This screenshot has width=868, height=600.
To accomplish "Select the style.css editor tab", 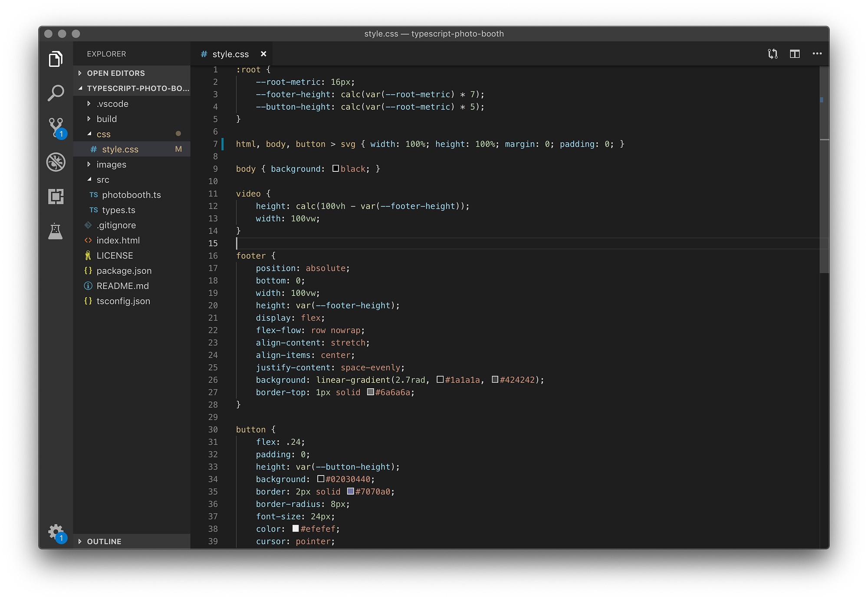I will [x=230, y=54].
